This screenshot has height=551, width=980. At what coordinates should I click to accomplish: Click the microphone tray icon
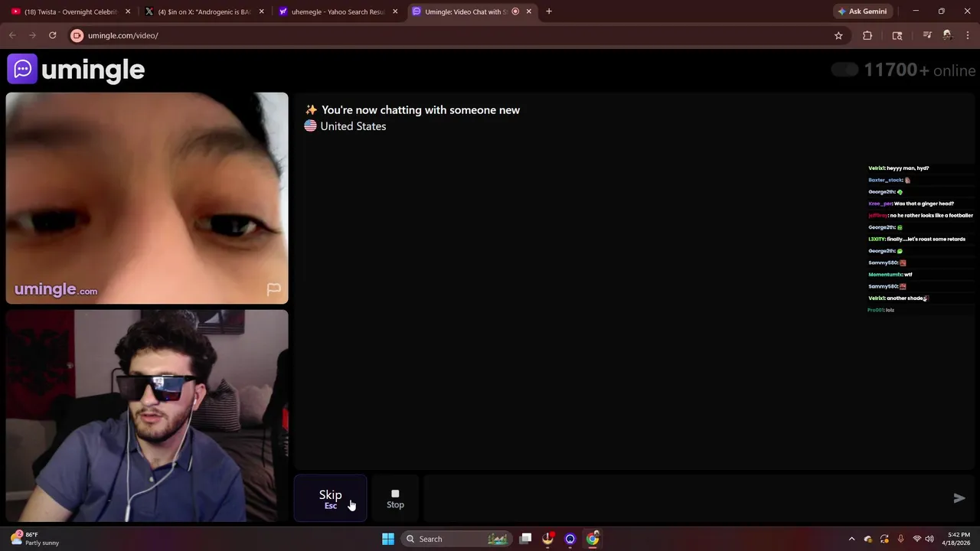coord(900,539)
